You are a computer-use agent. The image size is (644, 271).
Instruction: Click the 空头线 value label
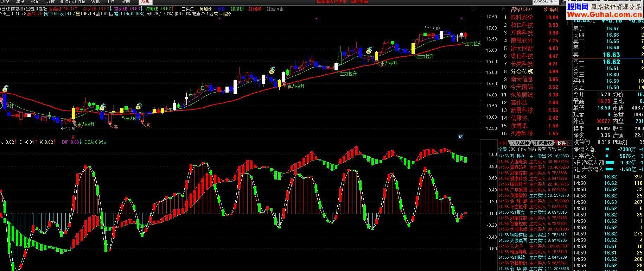click(129, 9)
